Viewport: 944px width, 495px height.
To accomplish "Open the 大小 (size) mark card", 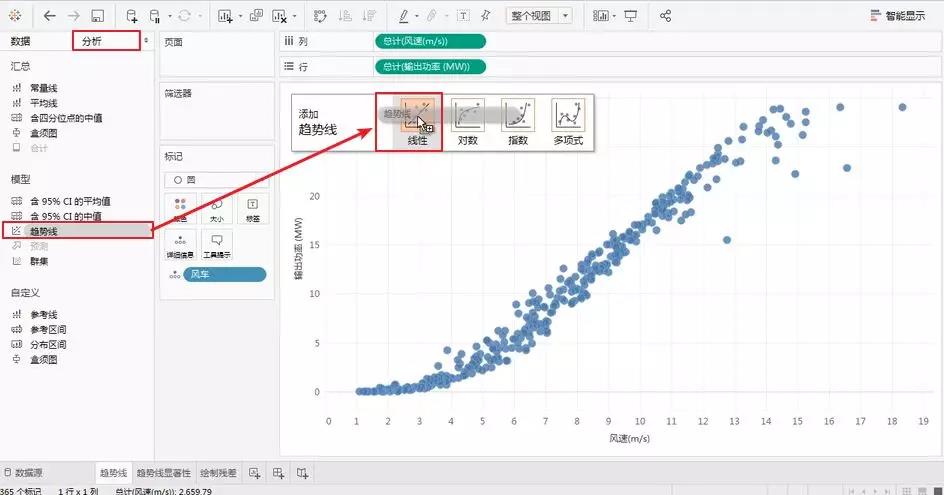I will click(216, 208).
